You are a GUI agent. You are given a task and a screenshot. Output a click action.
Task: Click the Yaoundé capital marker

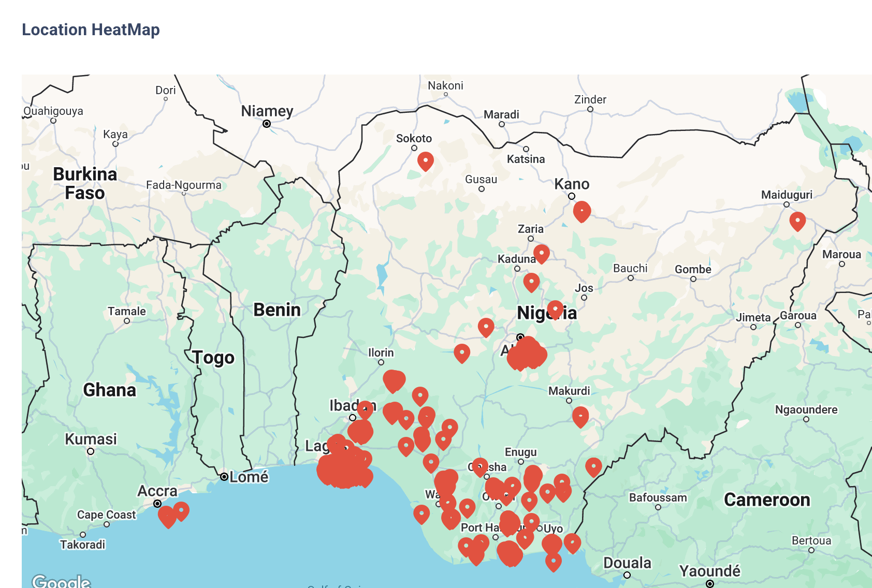point(709,584)
